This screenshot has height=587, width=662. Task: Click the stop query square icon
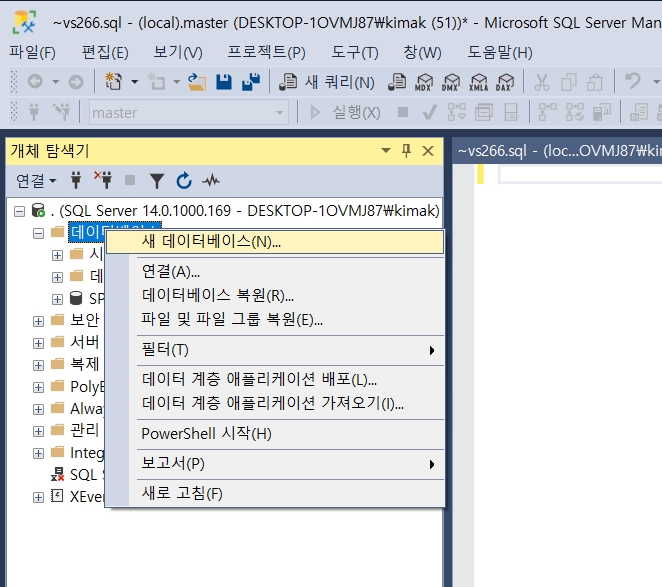tap(403, 112)
